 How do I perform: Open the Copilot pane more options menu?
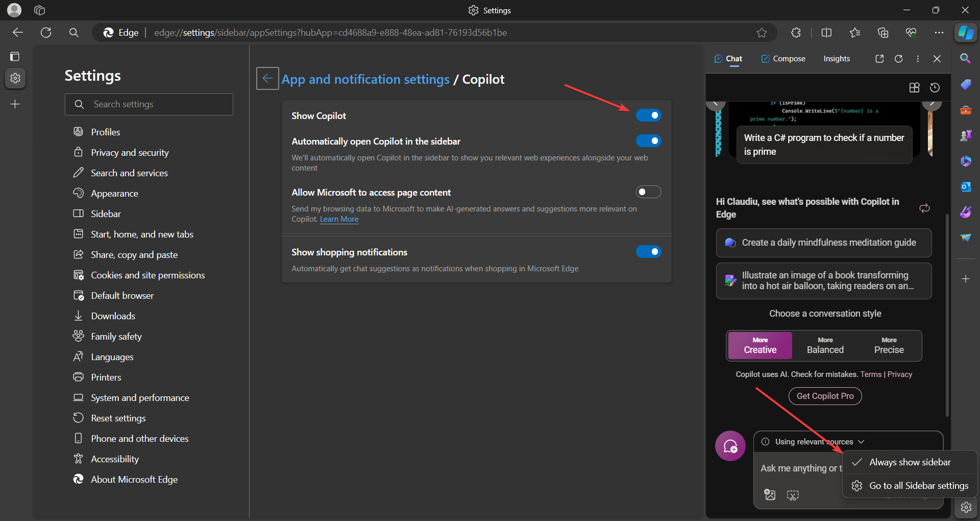pos(918,59)
